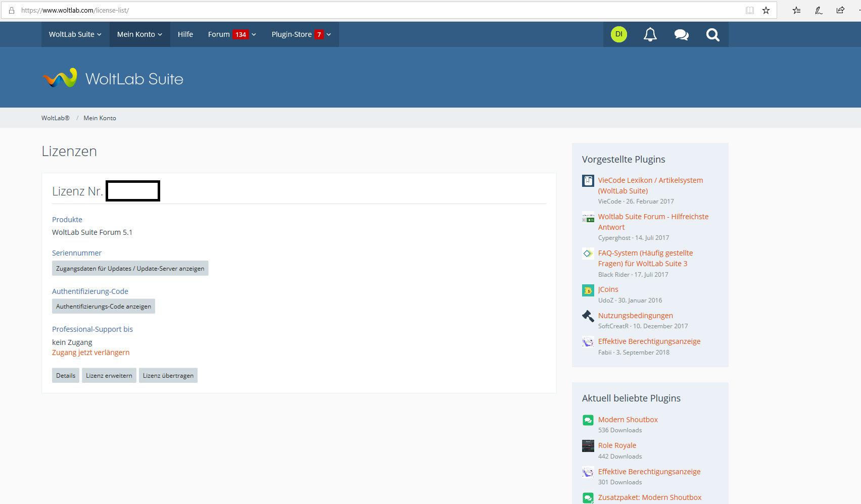Click the JCoins plugin icon
Screen dimensions: 861x504
point(588,290)
